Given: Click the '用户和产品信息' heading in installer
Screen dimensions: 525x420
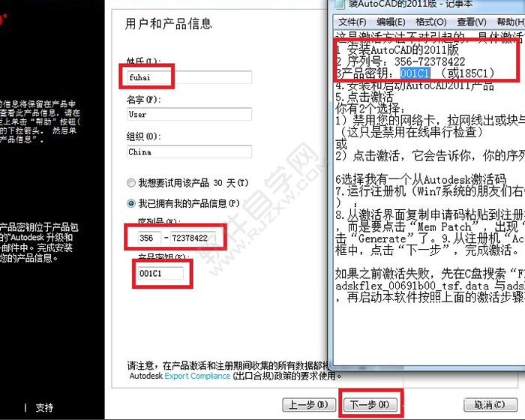Looking at the screenshot, I should [169, 24].
